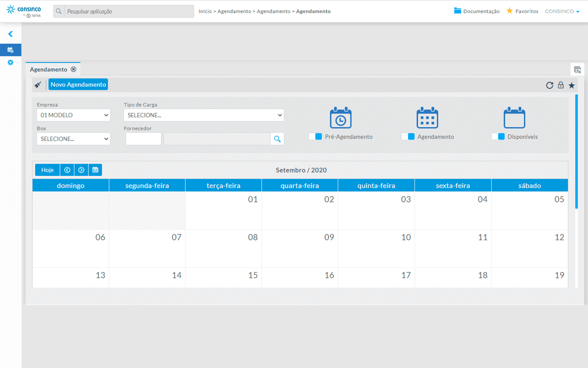
Task: Open the Empresa dropdown
Action: (x=73, y=115)
